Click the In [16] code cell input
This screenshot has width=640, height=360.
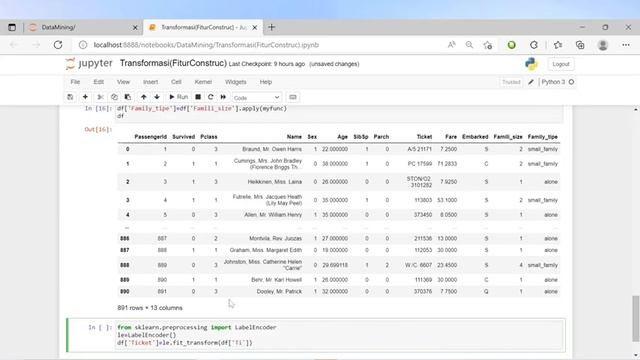[340, 113]
